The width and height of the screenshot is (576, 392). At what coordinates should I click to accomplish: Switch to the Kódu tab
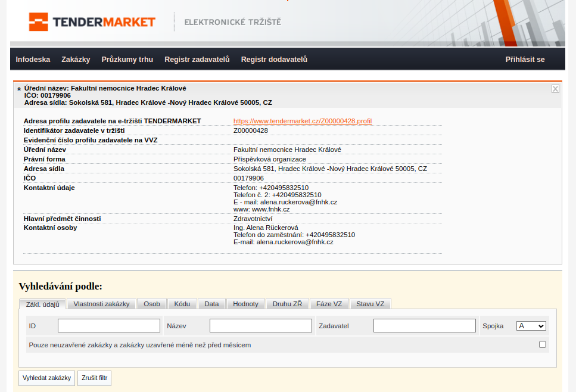(182, 304)
